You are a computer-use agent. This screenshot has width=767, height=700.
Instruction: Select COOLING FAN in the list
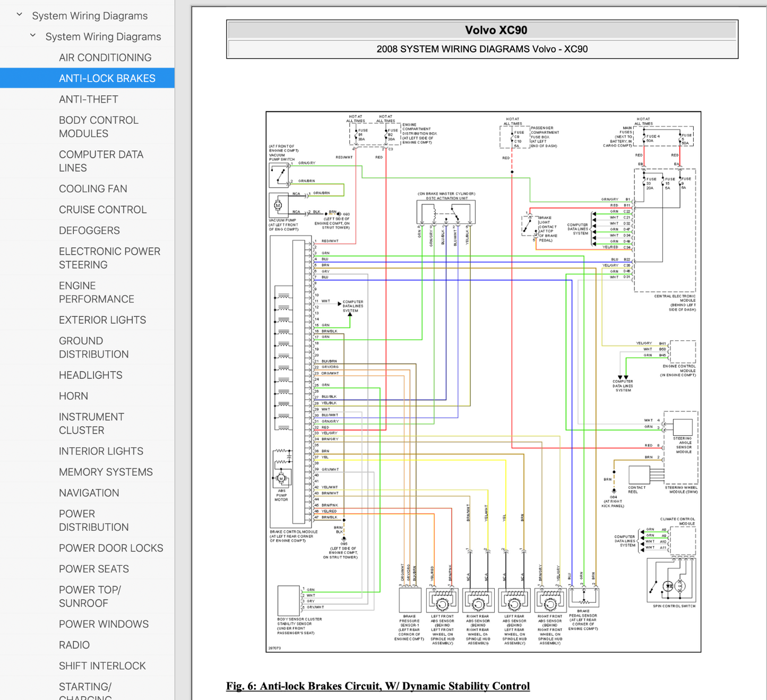(x=93, y=188)
